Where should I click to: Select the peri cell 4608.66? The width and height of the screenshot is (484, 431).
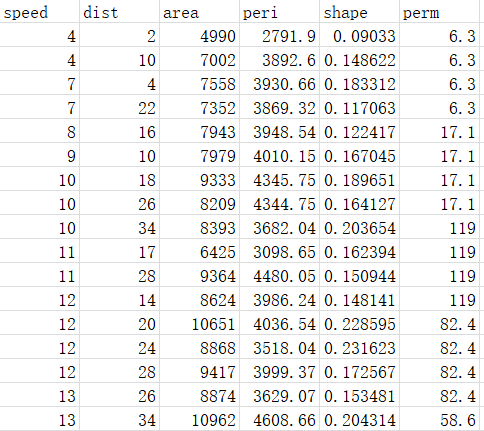pyautogui.click(x=279, y=419)
